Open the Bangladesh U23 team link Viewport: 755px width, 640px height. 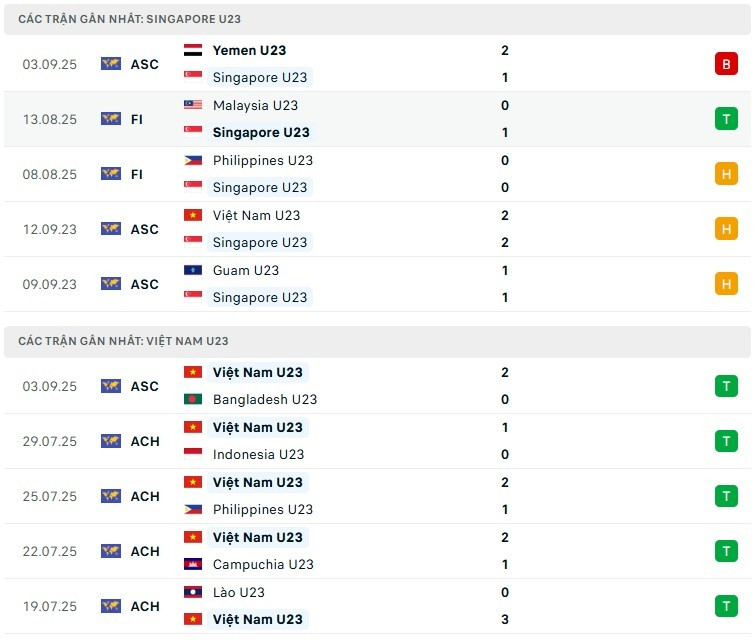point(264,399)
